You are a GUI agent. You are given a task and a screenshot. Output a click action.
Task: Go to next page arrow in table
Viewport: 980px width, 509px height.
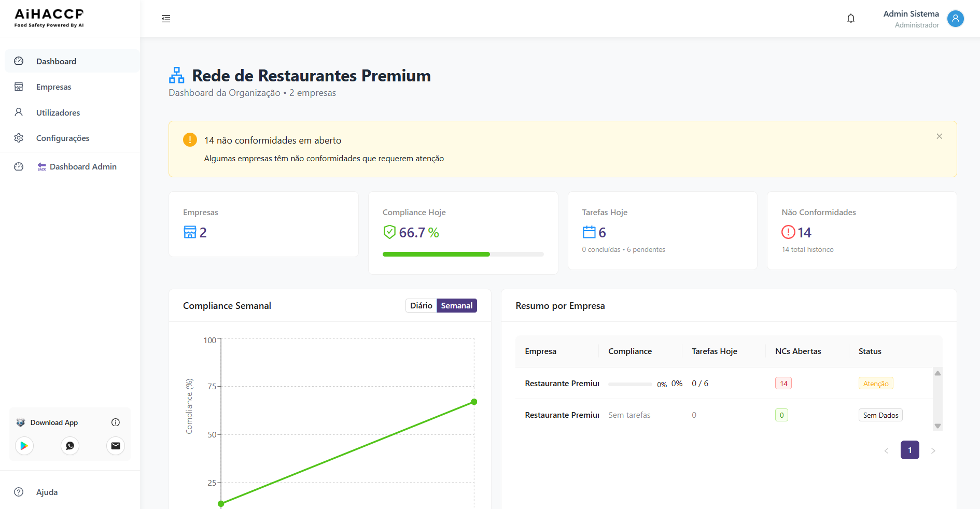click(933, 450)
